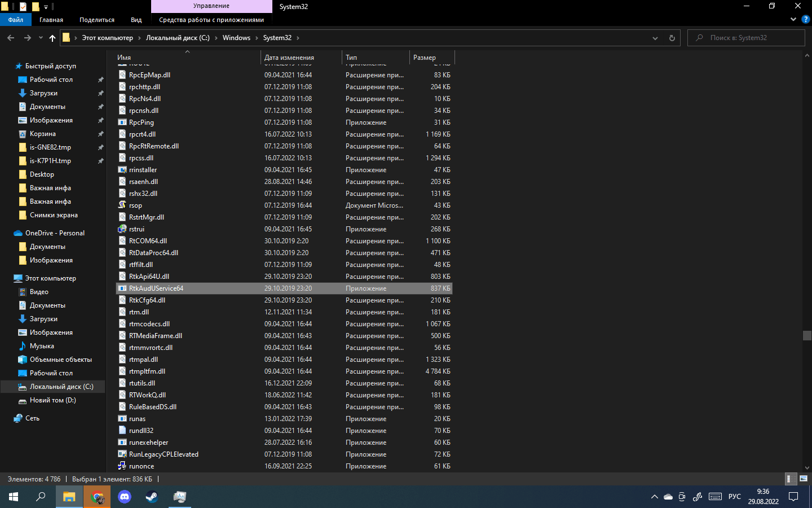Image resolution: width=812 pixels, height=508 pixels.
Task: Open Корзина in quick access
Action: click(x=43, y=134)
